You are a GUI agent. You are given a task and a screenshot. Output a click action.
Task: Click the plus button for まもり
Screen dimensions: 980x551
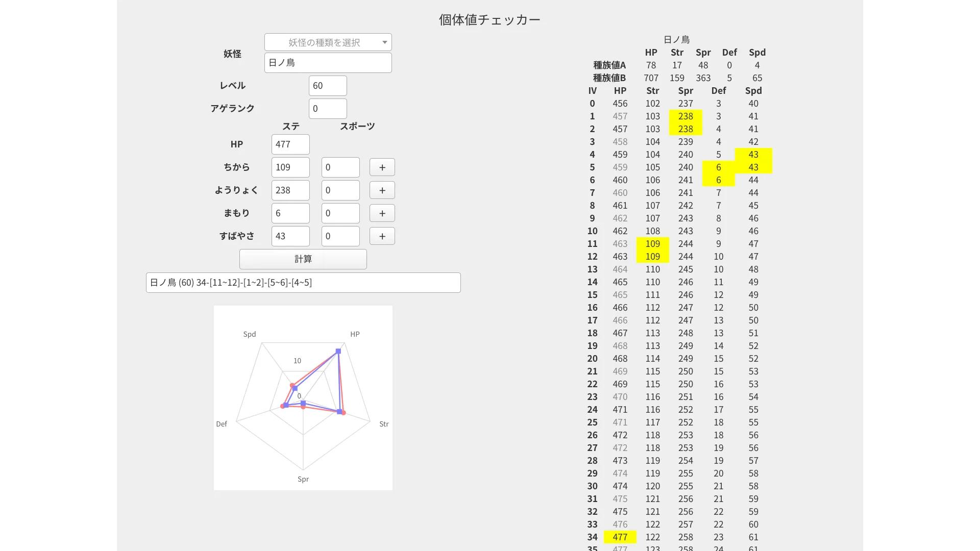(x=382, y=213)
